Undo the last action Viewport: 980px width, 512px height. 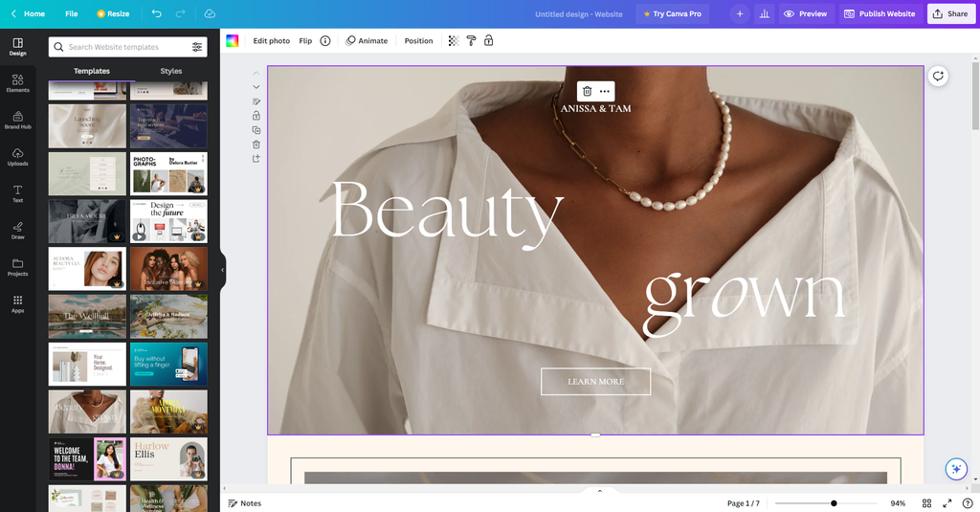156,13
